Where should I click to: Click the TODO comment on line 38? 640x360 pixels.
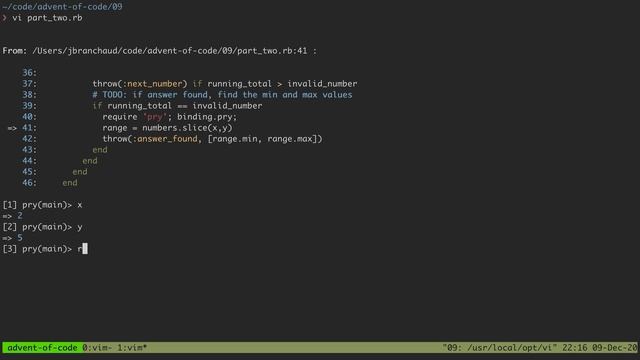tap(222, 95)
